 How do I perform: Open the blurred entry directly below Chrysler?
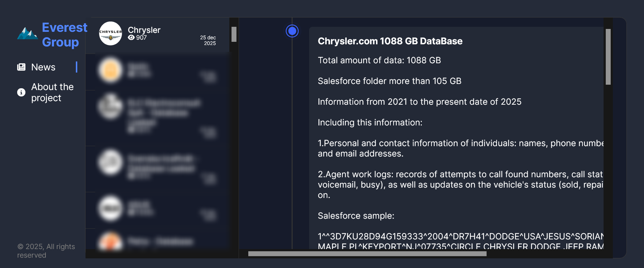(157, 71)
